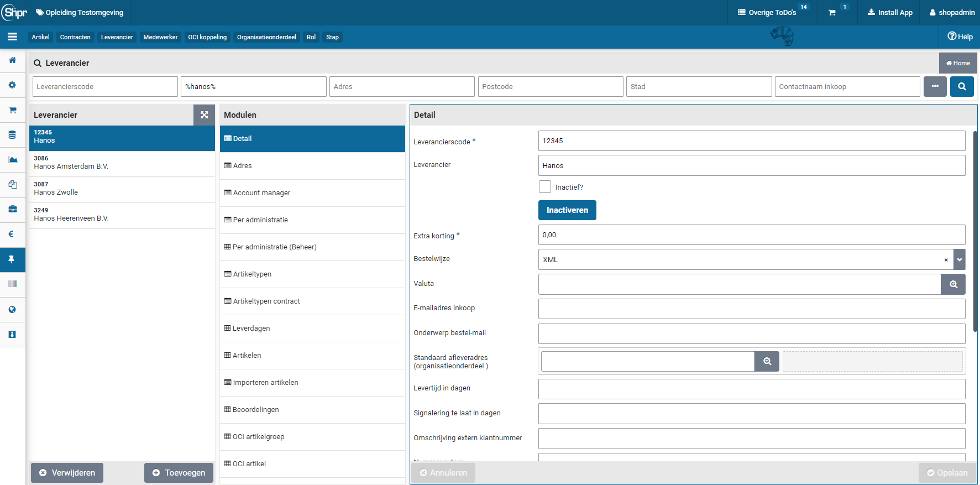
Task: Open the shopping cart icon in header
Action: [832, 13]
